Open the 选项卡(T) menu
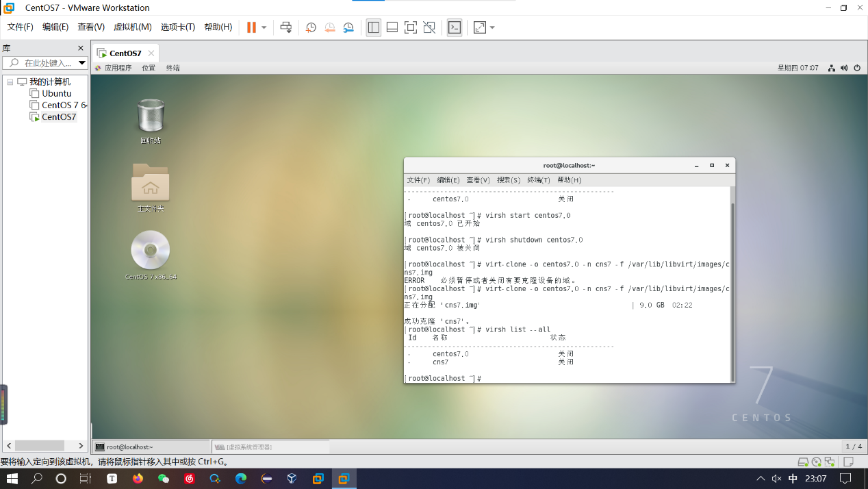Screen dimensions: 868x489 178,27
